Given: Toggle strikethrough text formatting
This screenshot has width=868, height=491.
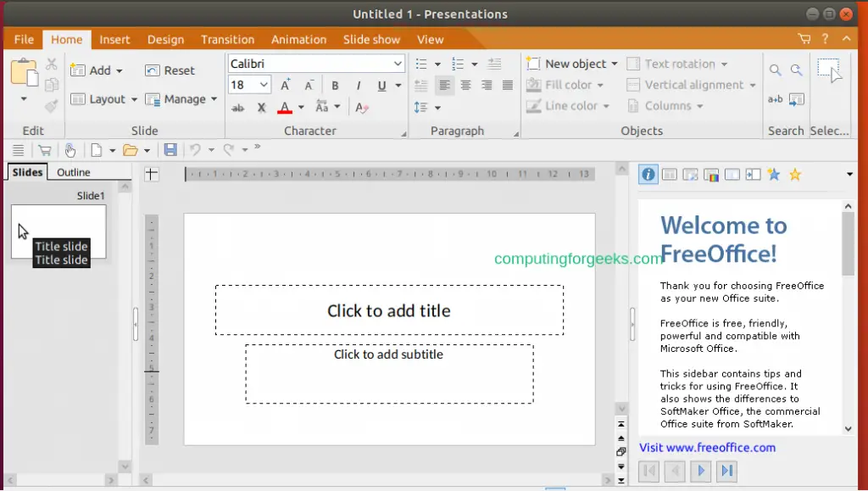Looking at the screenshot, I should 238,108.
